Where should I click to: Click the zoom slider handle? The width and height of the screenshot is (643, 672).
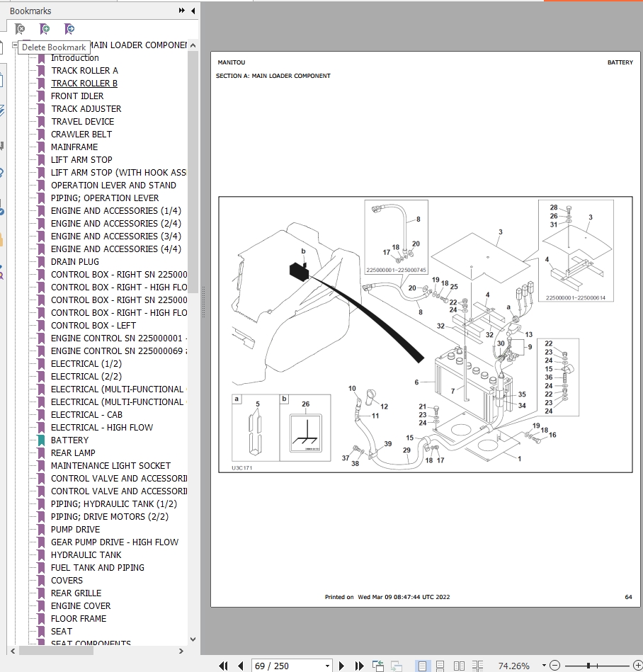[588, 666]
